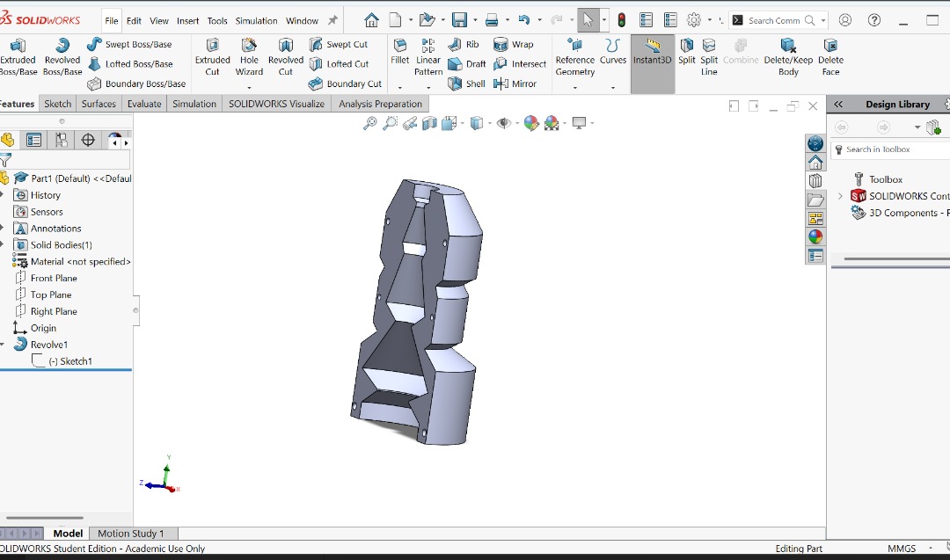Select the Swept Boss/Base tool
The image size is (950, 560).
point(129,44)
